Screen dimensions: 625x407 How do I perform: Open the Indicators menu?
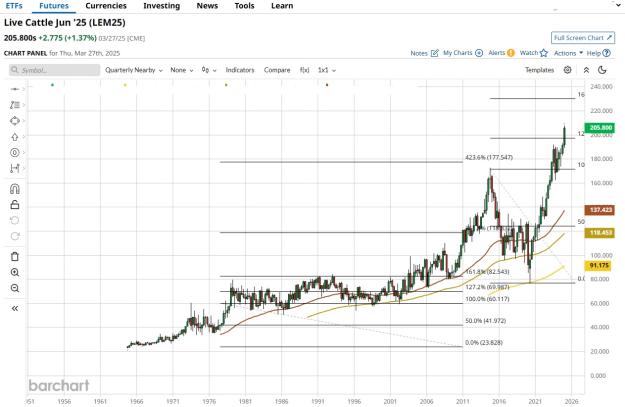click(240, 70)
